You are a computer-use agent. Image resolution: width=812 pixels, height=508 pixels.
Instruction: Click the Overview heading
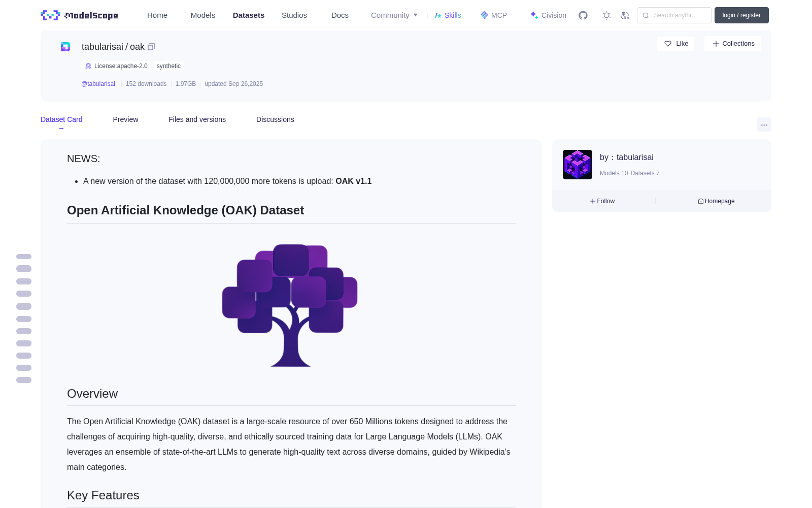92,394
